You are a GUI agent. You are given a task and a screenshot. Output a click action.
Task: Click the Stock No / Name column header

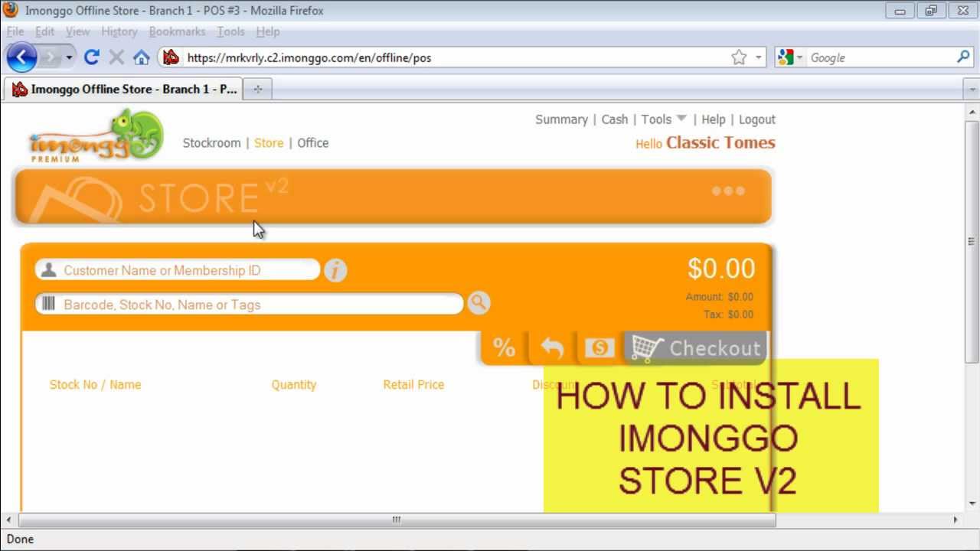tap(95, 385)
